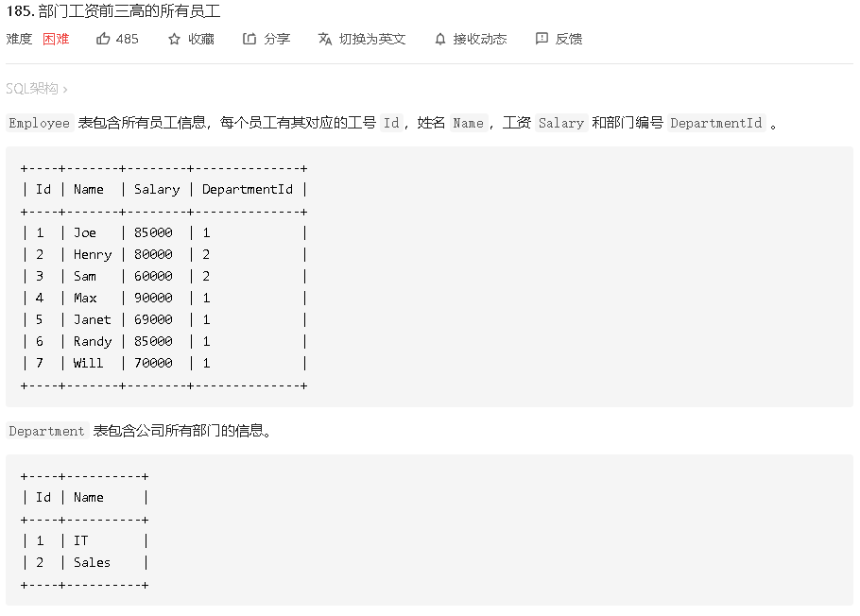Select the red 困难 difficulty tag
860x616 pixels.
[56, 40]
